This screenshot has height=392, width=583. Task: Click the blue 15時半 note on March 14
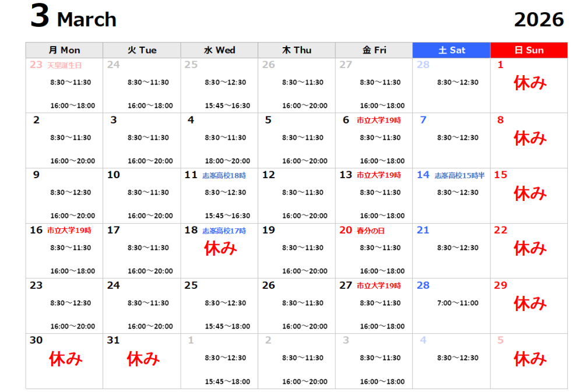459,175
